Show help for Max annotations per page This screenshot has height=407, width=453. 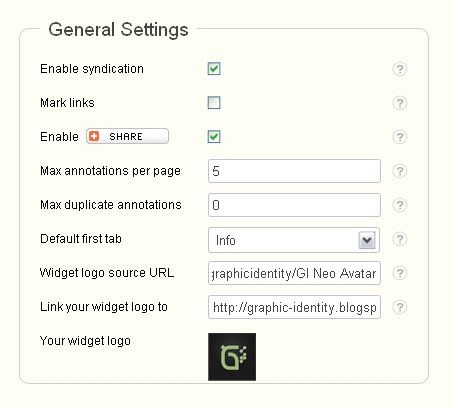click(x=399, y=171)
